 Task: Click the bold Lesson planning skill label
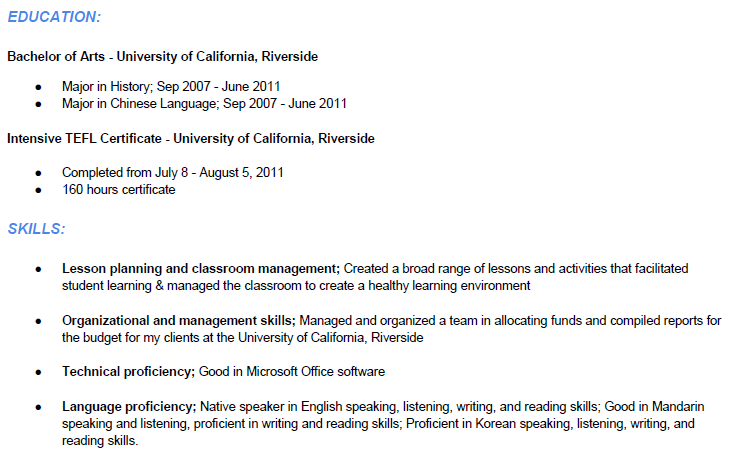click(x=201, y=269)
